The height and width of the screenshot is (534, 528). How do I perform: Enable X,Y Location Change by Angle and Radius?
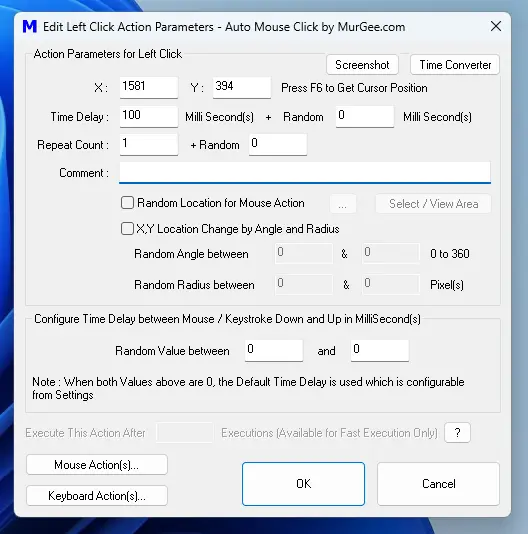tap(127, 229)
